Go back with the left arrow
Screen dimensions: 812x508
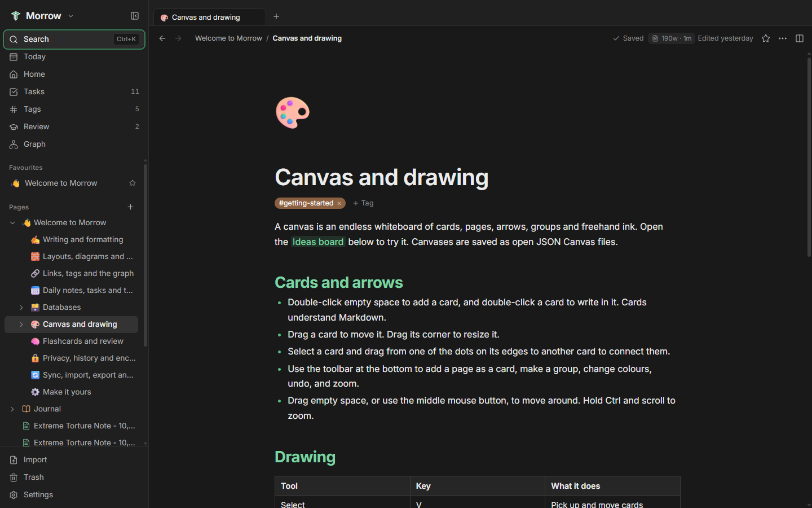(x=162, y=38)
